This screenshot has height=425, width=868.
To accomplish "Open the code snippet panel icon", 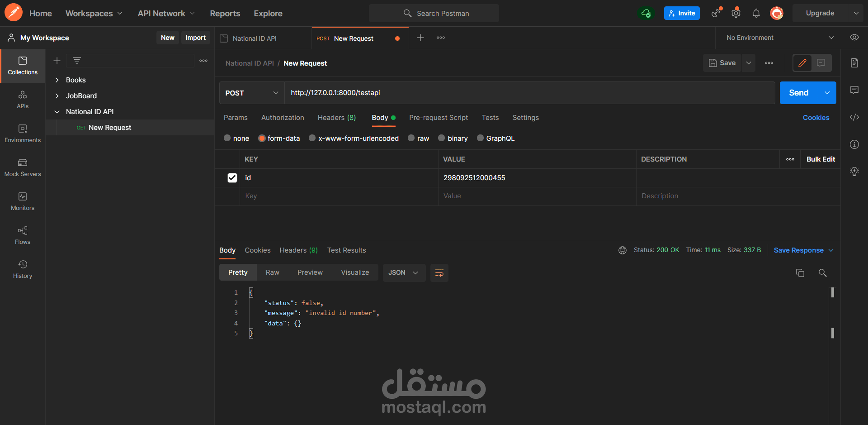I will tap(854, 117).
